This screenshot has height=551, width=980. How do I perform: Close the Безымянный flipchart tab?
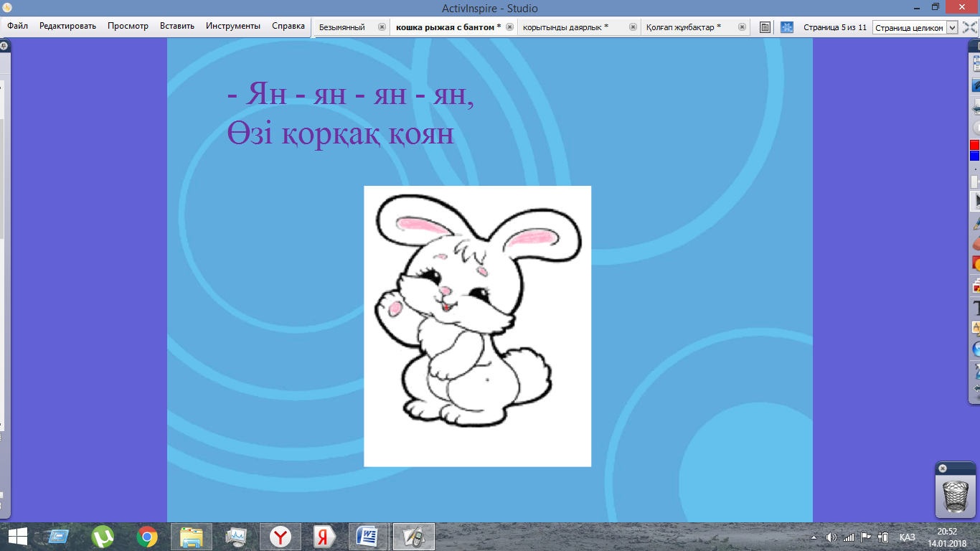coord(381,27)
